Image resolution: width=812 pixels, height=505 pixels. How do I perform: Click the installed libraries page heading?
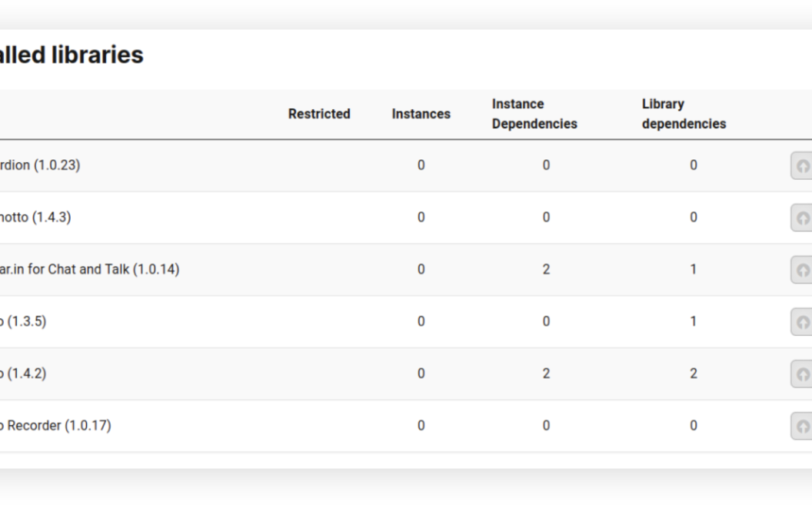pyautogui.click(x=72, y=55)
